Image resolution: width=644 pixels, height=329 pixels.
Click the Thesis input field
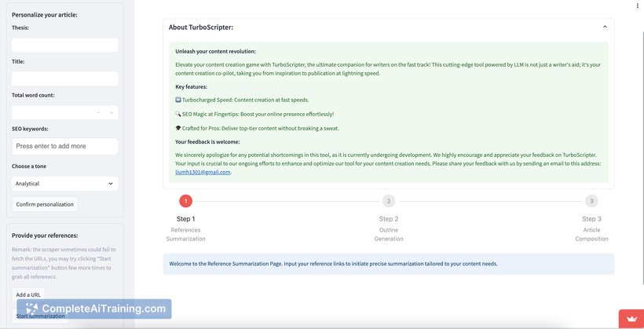[x=65, y=46]
